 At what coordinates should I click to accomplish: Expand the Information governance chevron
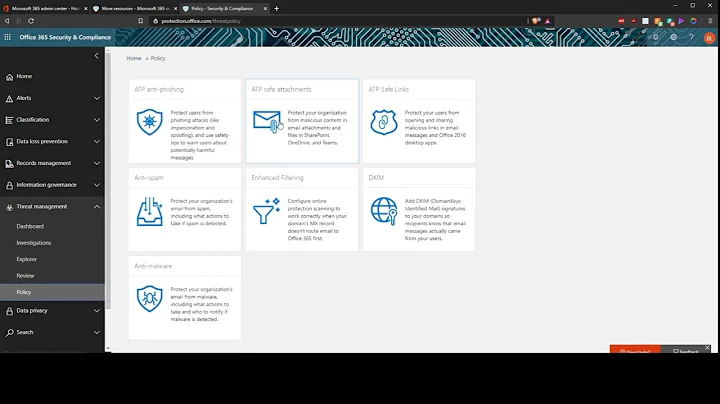pyautogui.click(x=96, y=185)
